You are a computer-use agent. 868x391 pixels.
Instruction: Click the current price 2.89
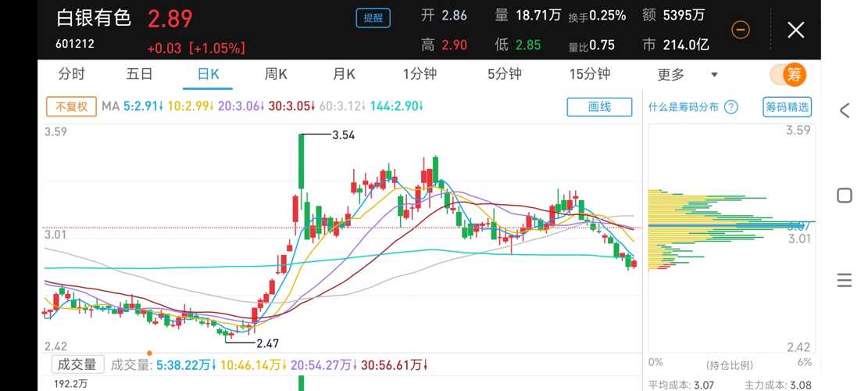pyautogui.click(x=170, y=18)
